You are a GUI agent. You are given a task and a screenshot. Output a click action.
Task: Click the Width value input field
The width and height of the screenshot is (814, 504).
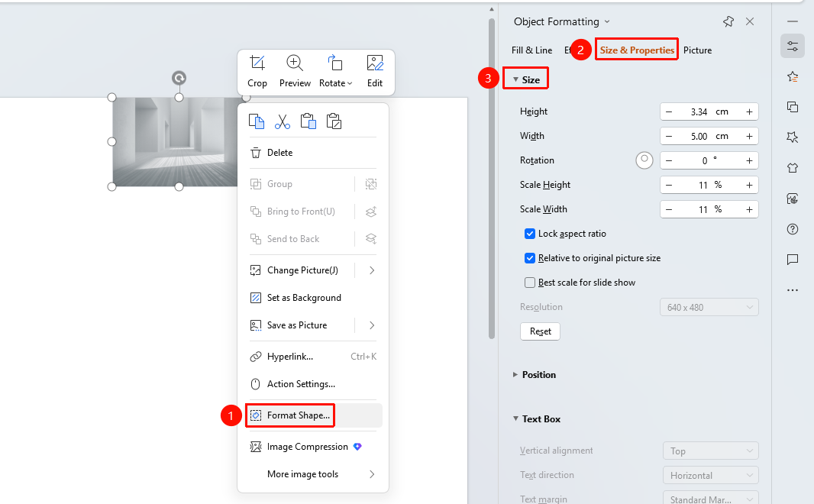coord(709,136)
